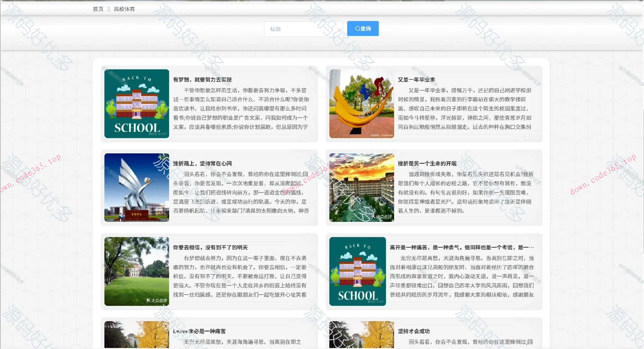
Task: Click the green lawn campus photo beside 你要去相信
Action: tap(137, 271)
